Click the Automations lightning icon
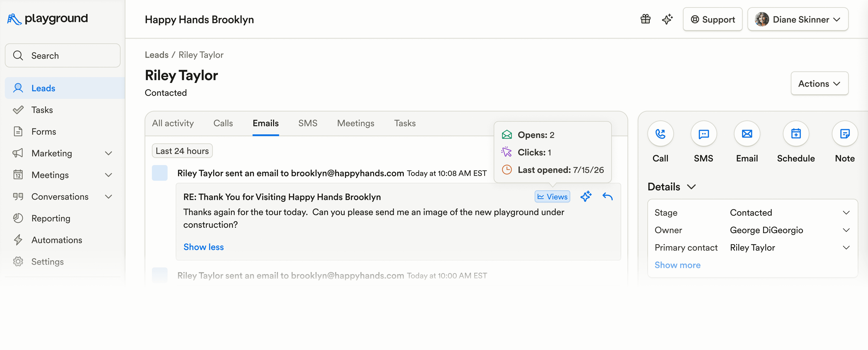The width and height of the screenshot is (868, 350). [x=18, y=240]
